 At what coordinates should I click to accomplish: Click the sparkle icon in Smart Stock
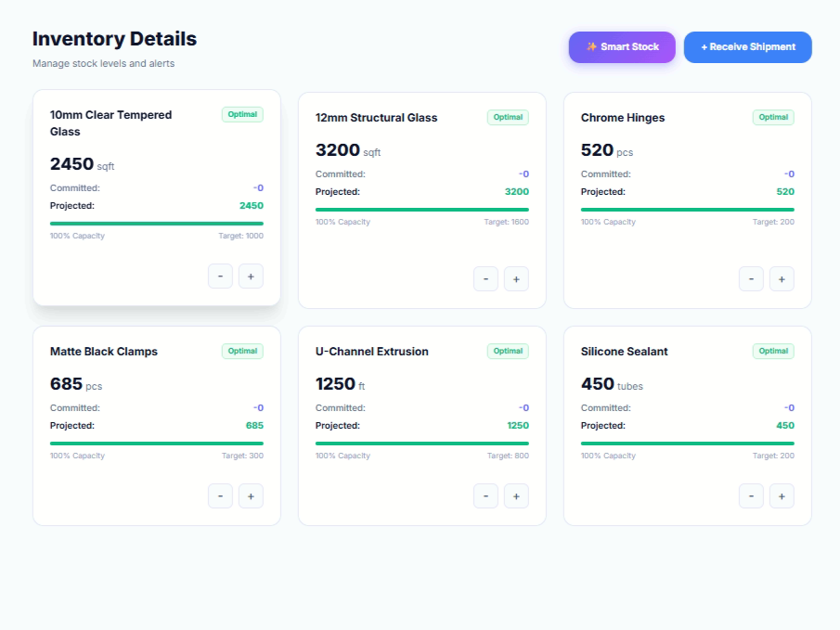pos(591,47)
